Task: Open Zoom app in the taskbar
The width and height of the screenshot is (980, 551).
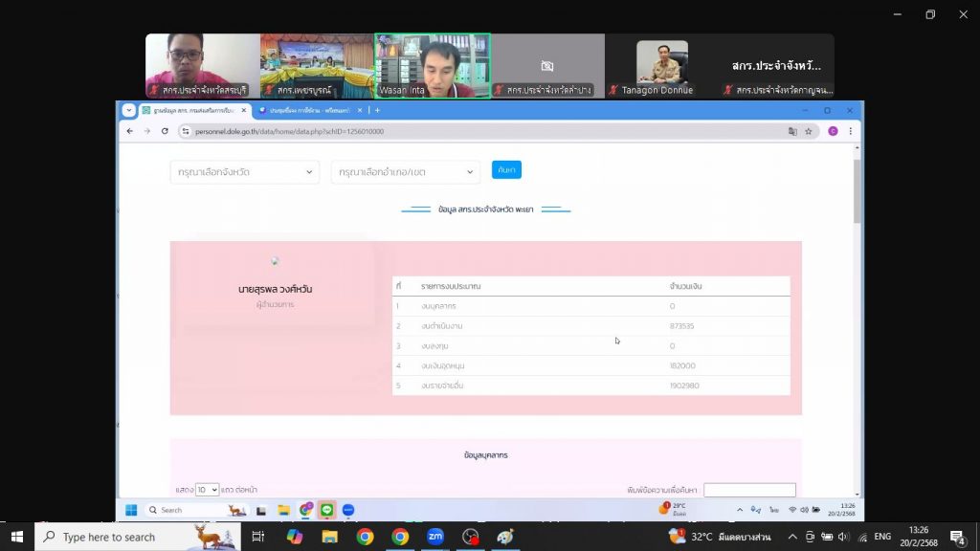Action: tap(435, 537)
